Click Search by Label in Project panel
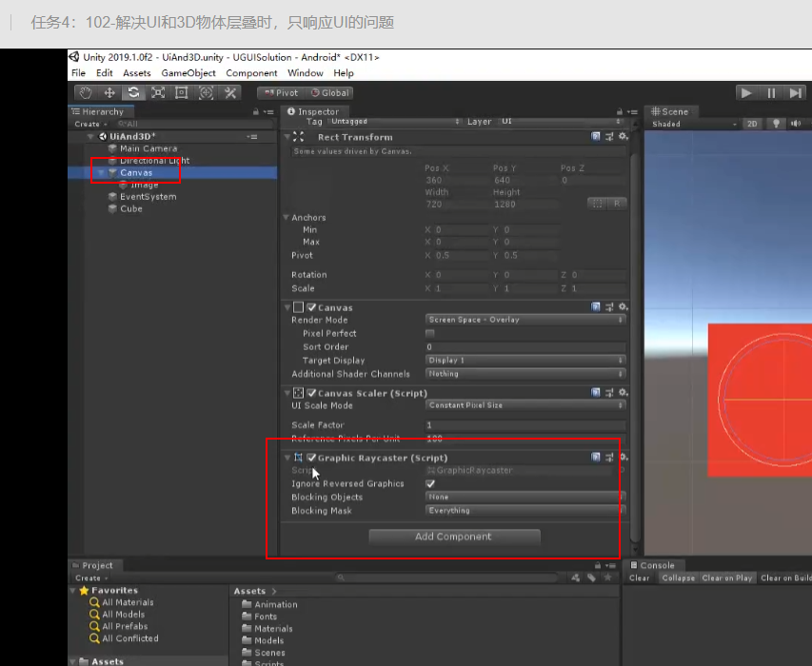 click(x=591, y=578)
